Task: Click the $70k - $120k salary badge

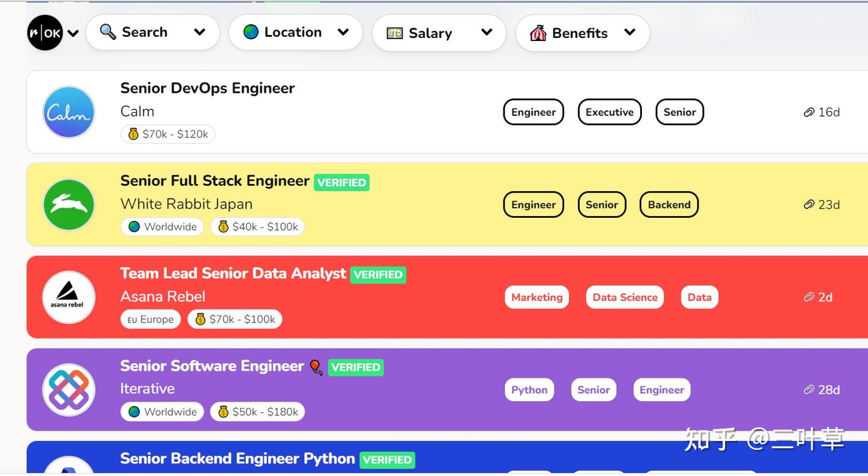Action: tap(168, 134)
